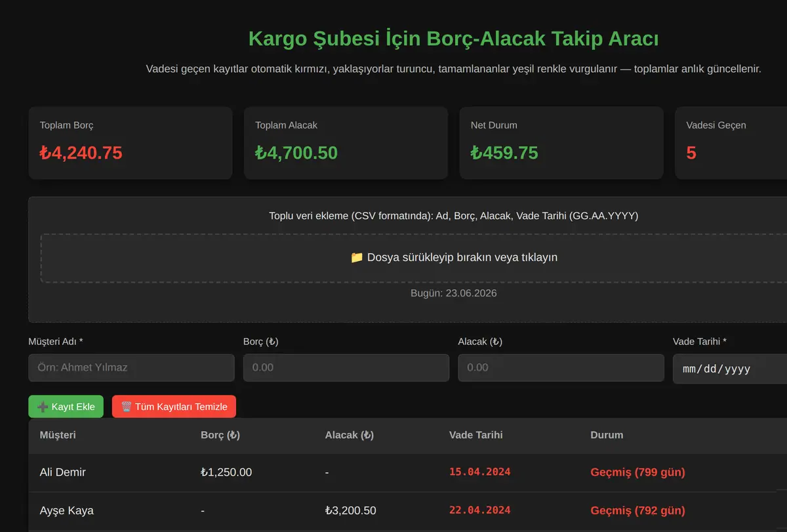The image size is (787, 532).
Task: Click the Vadesi Geçen count 5
Action: (691, 153)
